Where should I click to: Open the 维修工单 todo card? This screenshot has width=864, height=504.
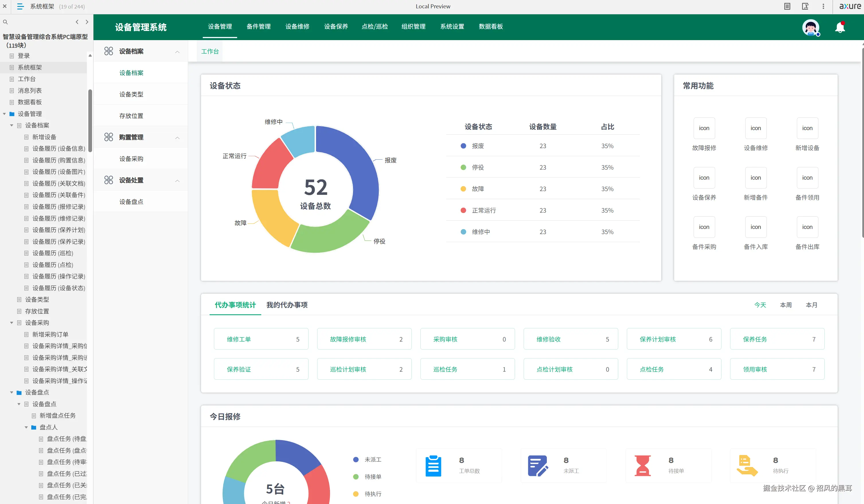(261, 339)
